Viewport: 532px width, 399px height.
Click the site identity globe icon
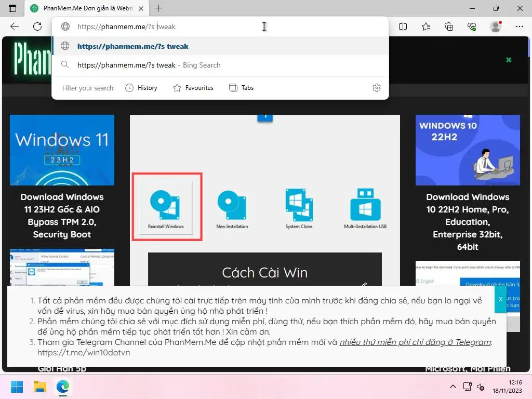65,26
